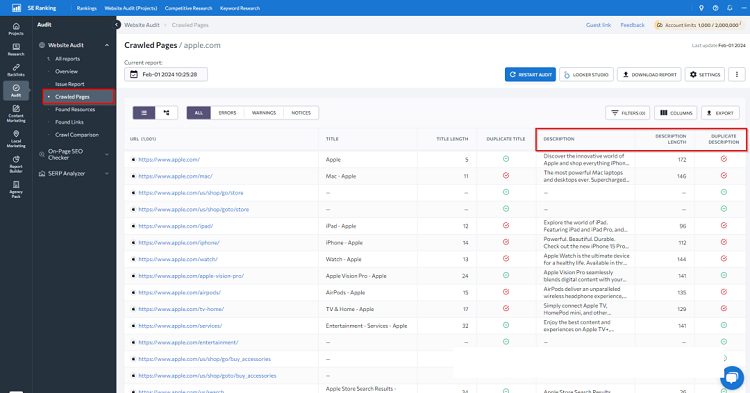The image size is (750, 393).
Task: Expand SERP Analyzer section
Action: [107, 174]
